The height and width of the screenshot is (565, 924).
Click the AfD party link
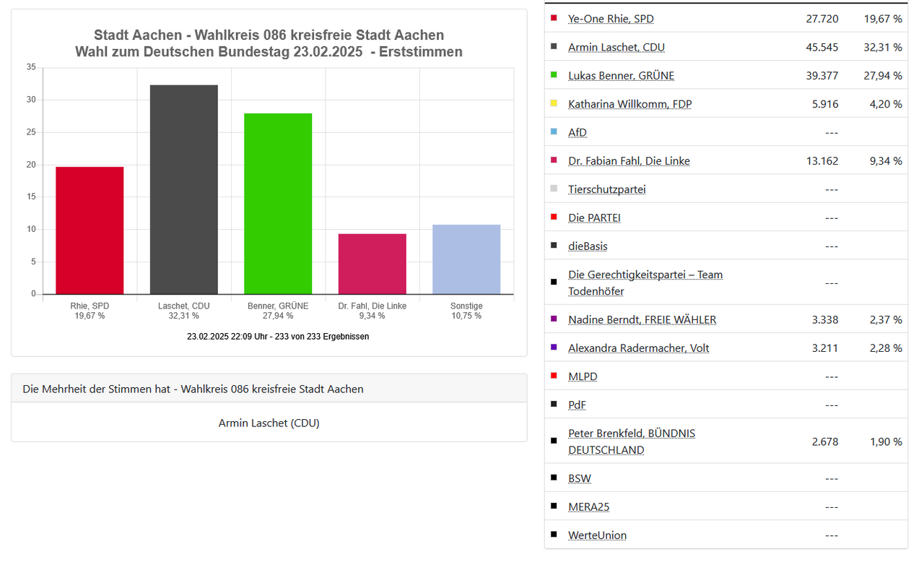click(x=577, y=132)
